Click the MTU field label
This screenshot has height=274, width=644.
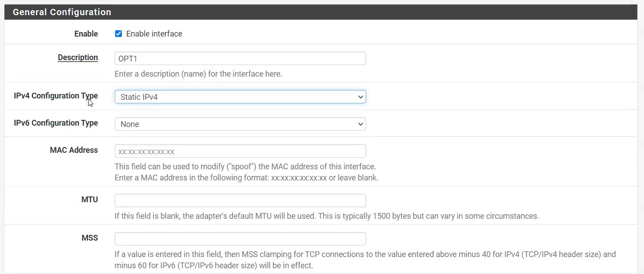tap(89, 200)
